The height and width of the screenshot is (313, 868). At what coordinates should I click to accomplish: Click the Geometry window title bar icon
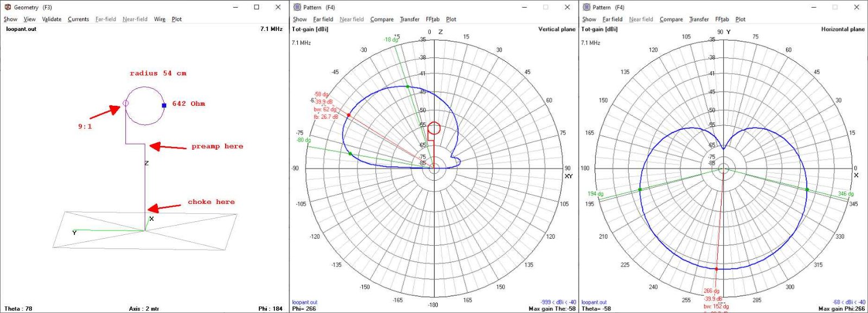tap(8, 7)
